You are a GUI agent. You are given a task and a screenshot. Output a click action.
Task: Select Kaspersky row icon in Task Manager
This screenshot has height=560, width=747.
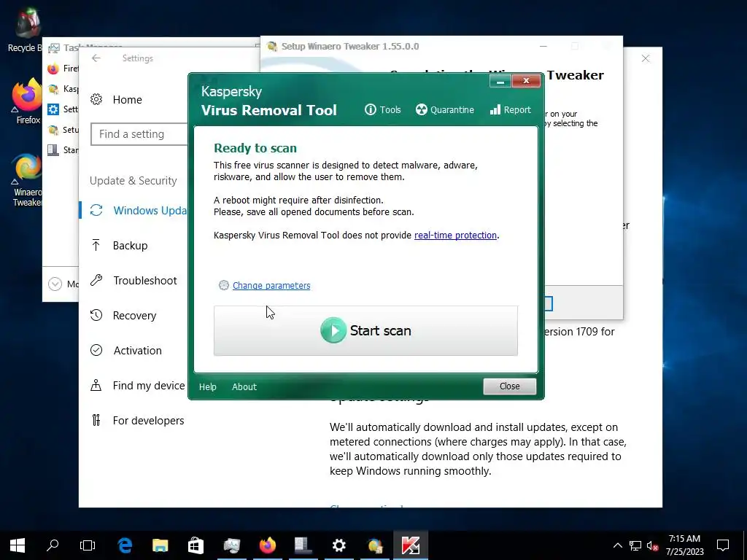tap(53, 89)
